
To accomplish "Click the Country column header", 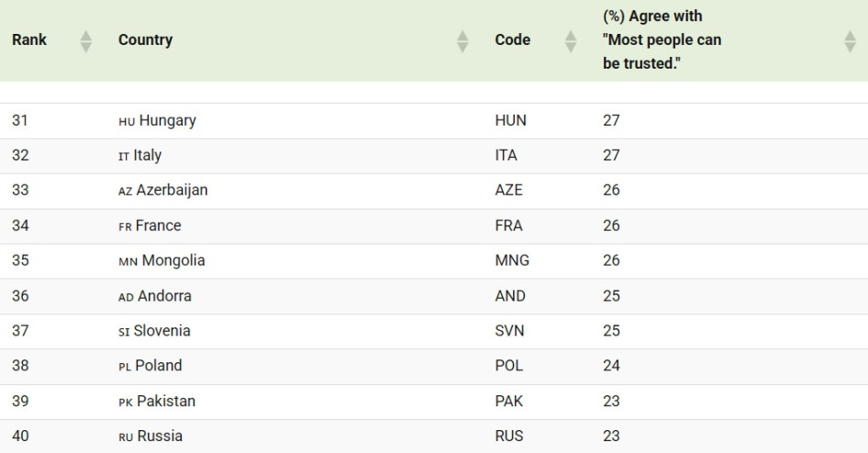I will pos(145,40).
